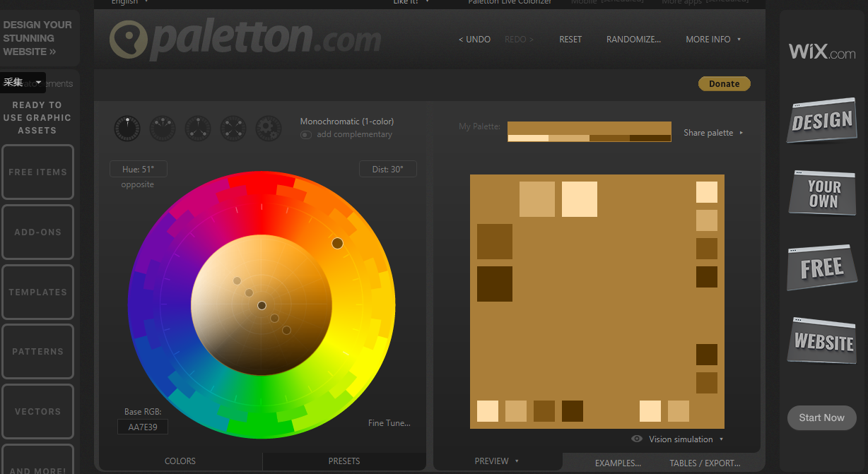Click the base hue dot on the outer color wheel
The image size is (868, 474).
click(337, 243)
